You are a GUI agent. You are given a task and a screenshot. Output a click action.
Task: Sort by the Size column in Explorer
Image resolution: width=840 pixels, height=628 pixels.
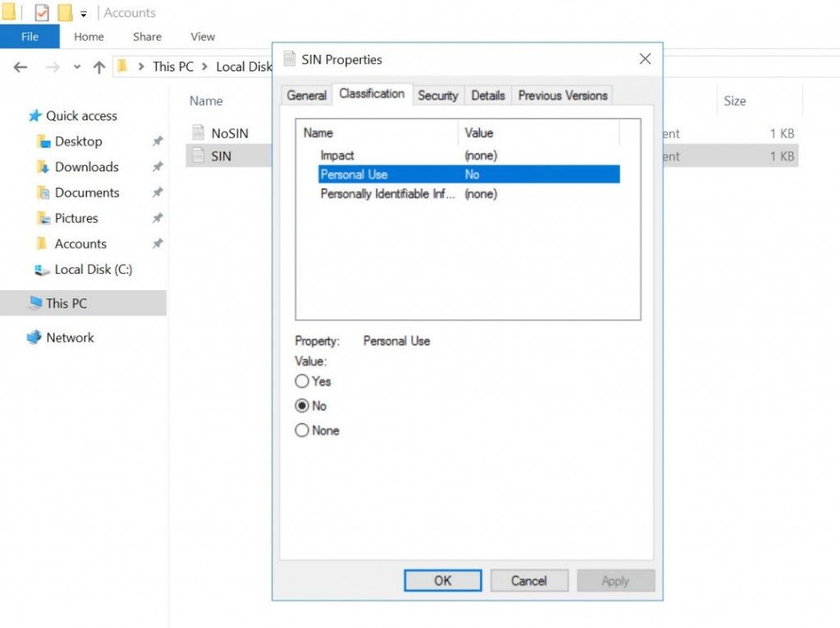(734, 101)
